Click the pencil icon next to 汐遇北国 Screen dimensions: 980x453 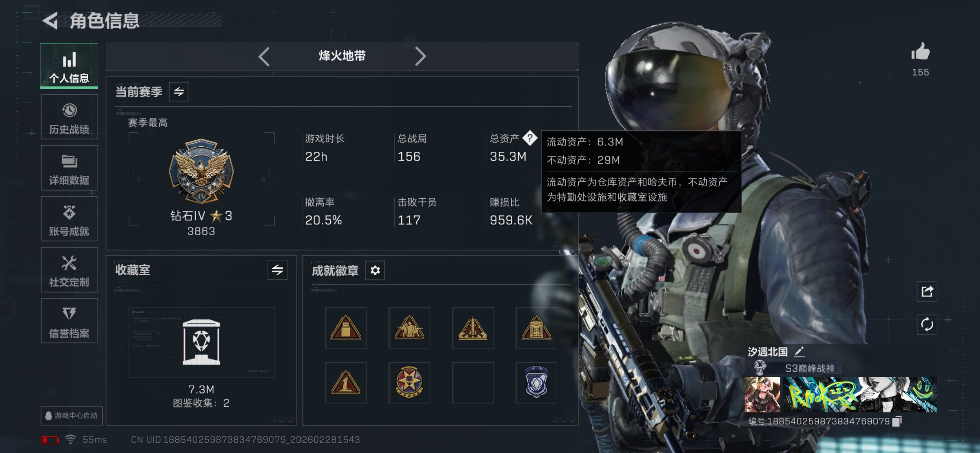[799, 351]
